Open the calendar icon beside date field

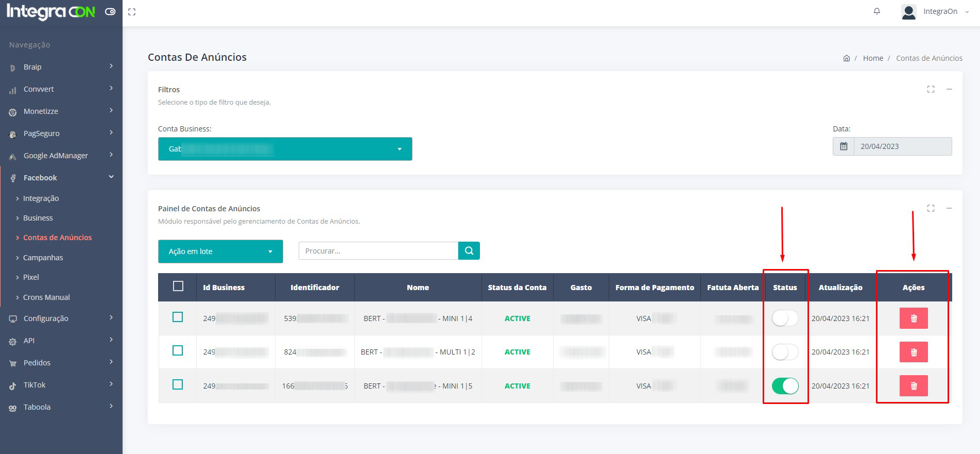[844, 146]
